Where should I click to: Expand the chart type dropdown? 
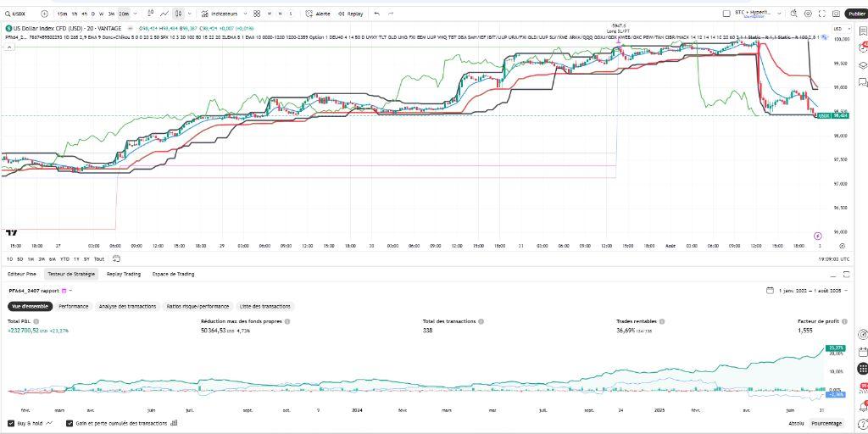tap(190, 14)
